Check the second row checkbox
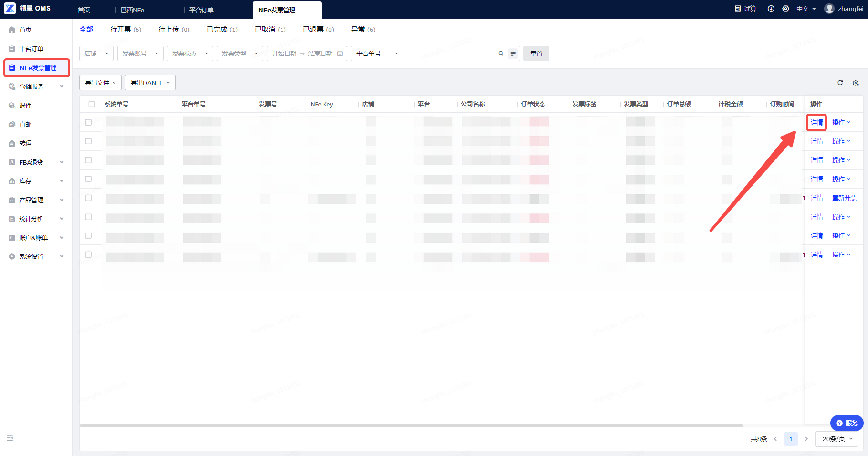This screenshot has height=456, width=868. [88, 141]
